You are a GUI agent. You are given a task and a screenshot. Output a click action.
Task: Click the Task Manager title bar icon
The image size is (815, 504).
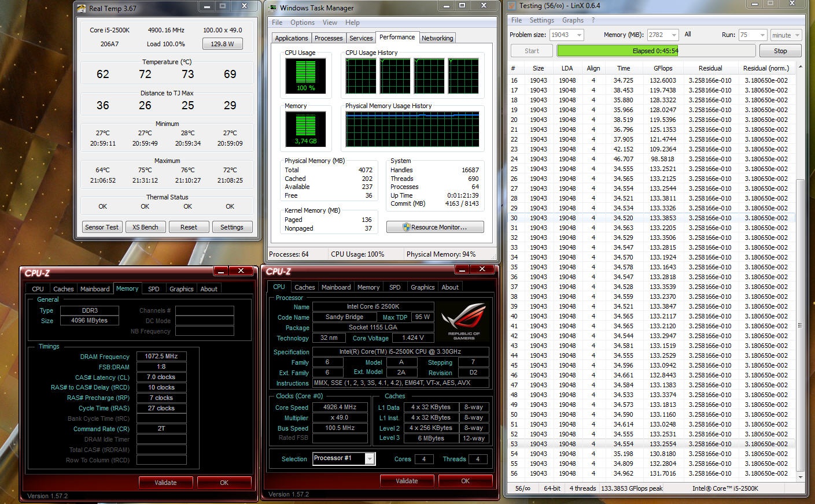[272, 8]
